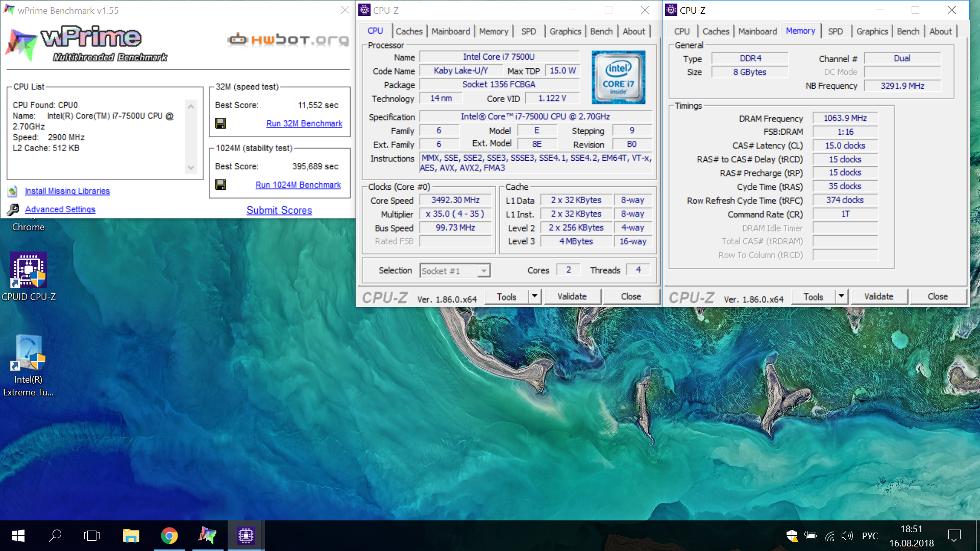Click the CPU List scroll up arrow
The height and width of the screenshot is (551, 980).
pyautogui.click(x=191, y=107)
